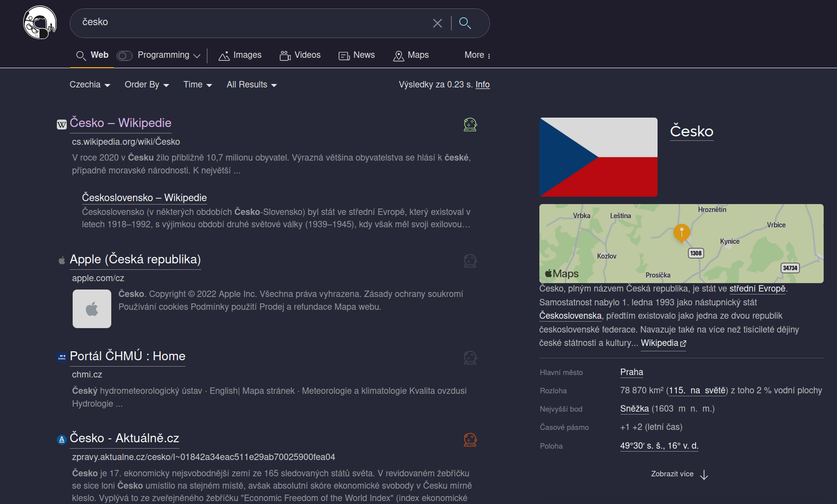Open the All Results dropdown
This screenshot has height=504, width=837.
pos(251,85)
